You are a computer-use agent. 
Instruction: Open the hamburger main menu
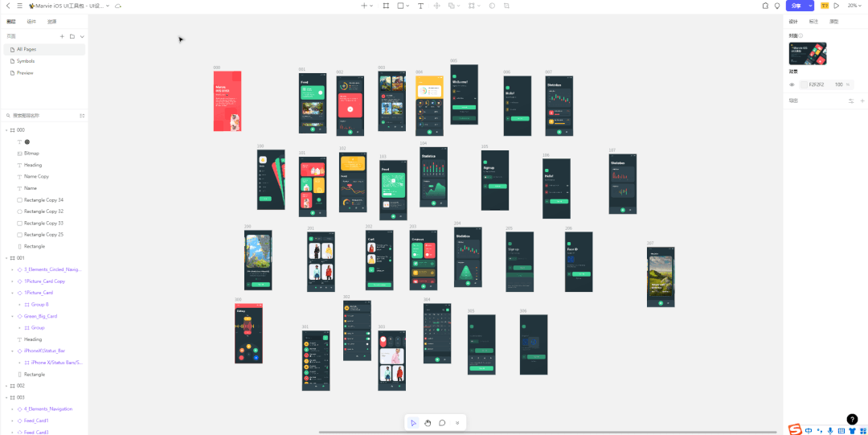tap(19, 6)
